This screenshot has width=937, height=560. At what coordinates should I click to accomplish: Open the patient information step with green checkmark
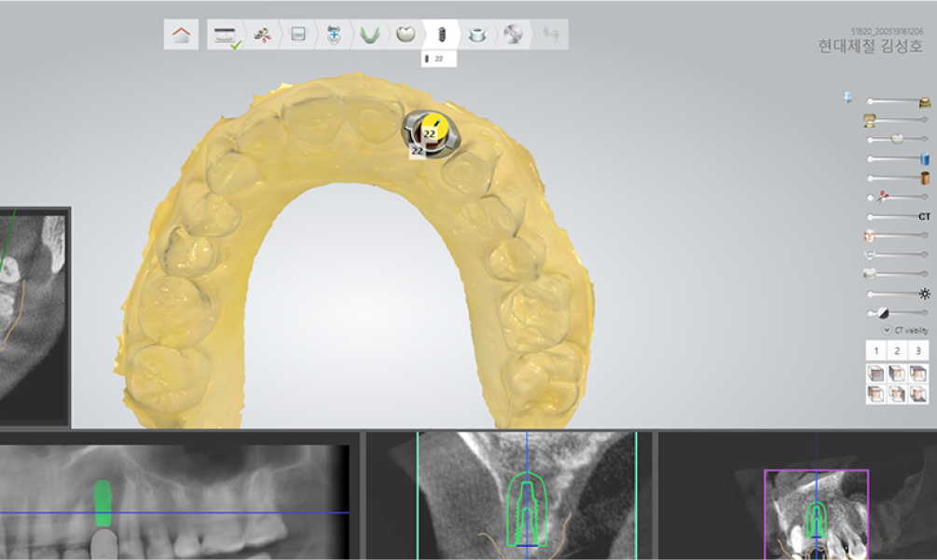[x=226, y=35]
